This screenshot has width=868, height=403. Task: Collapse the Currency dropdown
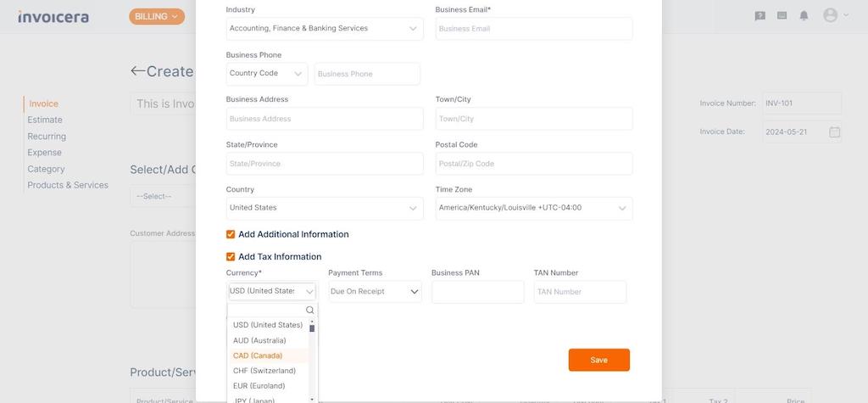[x=272, y=291]
